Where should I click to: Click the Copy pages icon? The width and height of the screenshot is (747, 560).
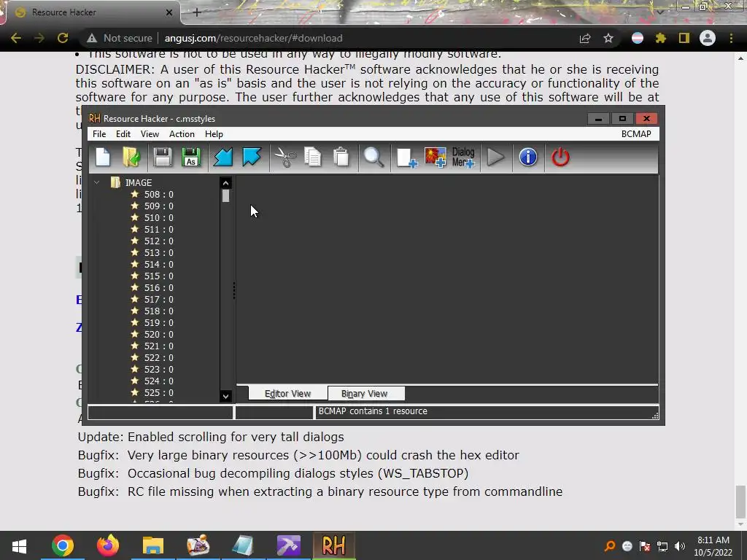click(313, 157)
